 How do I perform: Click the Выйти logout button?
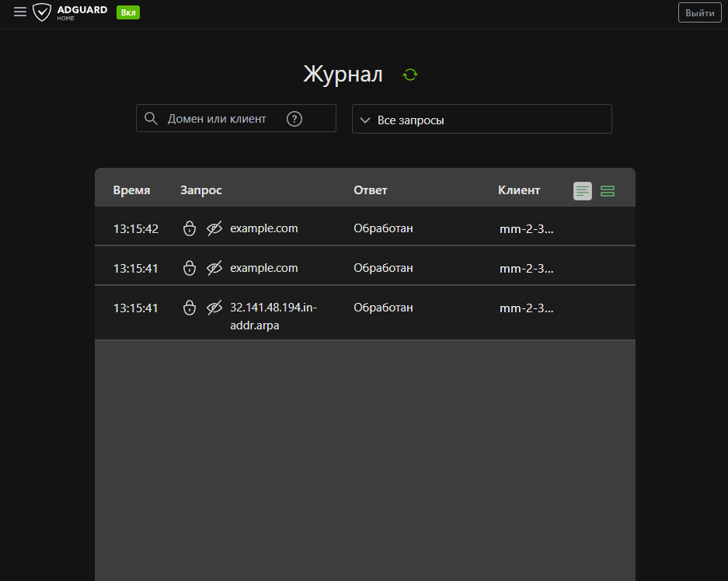click(x=700, y=12)
